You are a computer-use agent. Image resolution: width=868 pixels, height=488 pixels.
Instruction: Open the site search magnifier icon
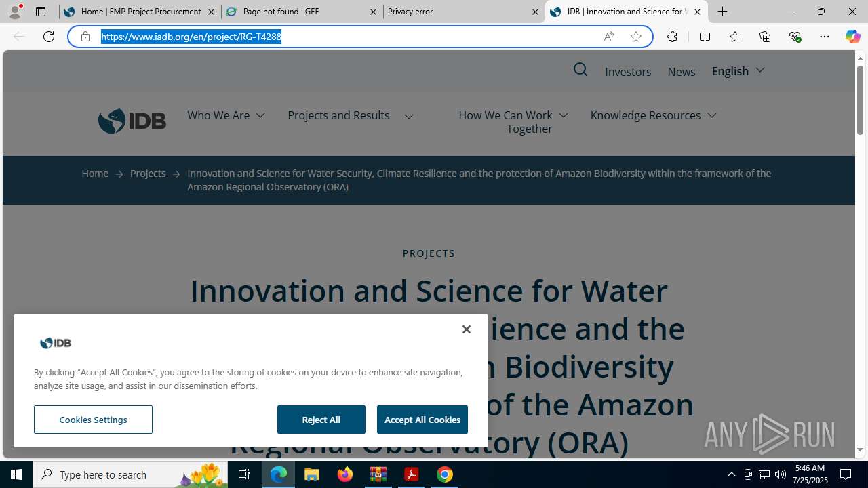click(x=580, y=70)
